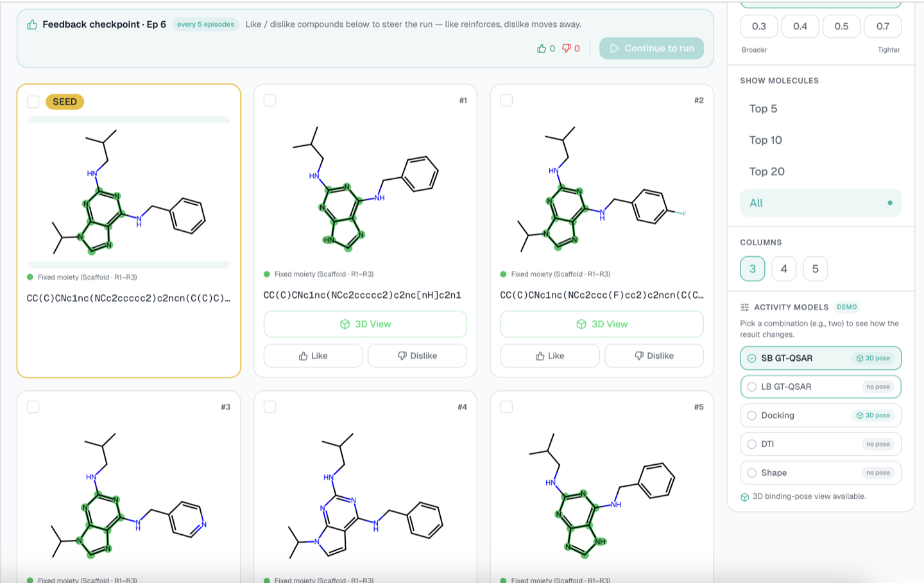Click the SEED molecule structure image
The width and height of the screenshot is (924, 583).
[x=129, y=192]
